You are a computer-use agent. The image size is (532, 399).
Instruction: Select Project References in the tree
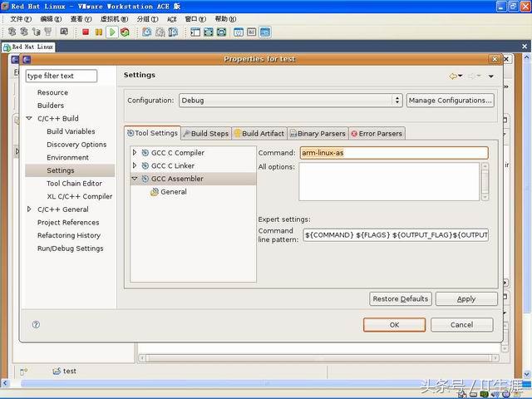point(68,223)
